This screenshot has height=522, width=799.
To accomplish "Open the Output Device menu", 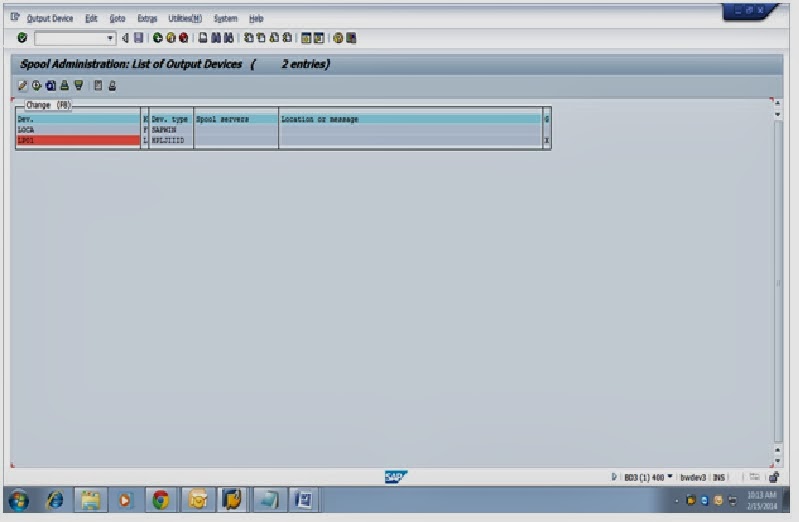I will click(x=49, y=18).
